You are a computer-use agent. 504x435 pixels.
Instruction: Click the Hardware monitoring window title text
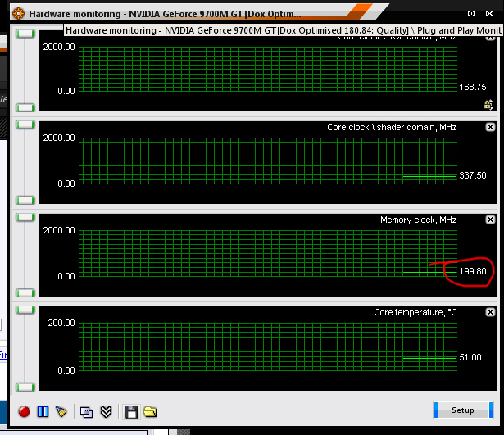[165, 14]
